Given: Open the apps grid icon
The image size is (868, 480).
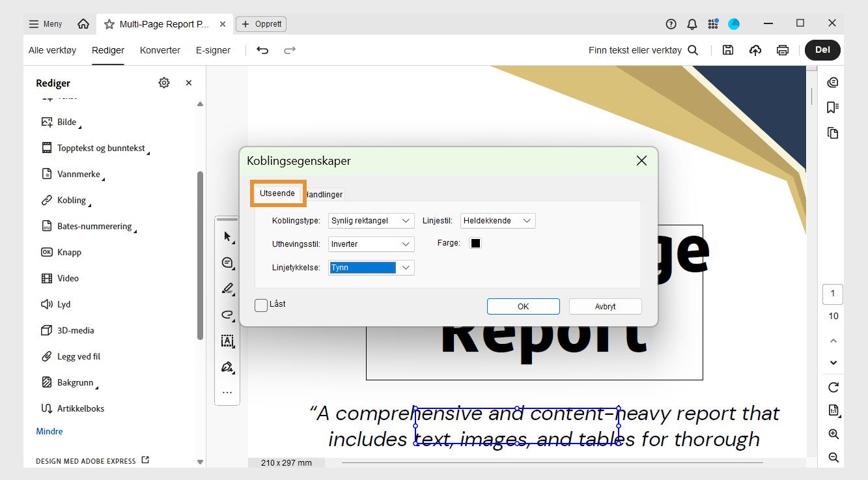Looking at the screenshot, I should tap(713, 24).
